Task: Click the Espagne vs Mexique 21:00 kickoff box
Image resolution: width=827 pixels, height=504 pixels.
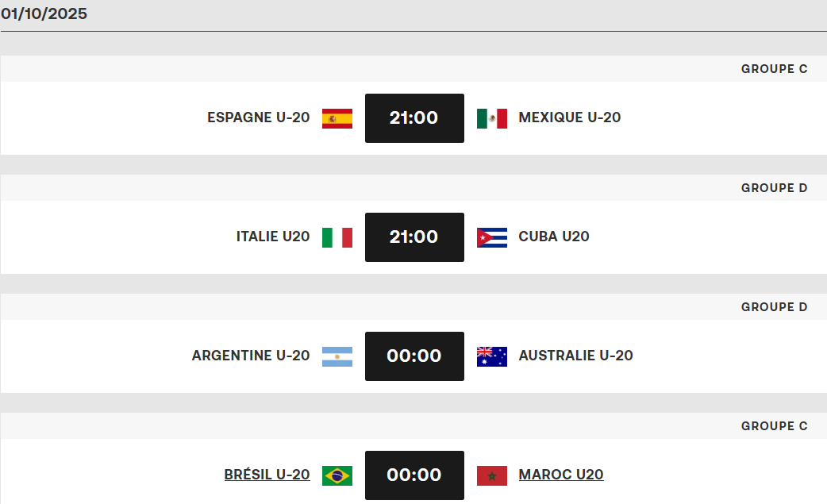Action: [x=414, y=118]
